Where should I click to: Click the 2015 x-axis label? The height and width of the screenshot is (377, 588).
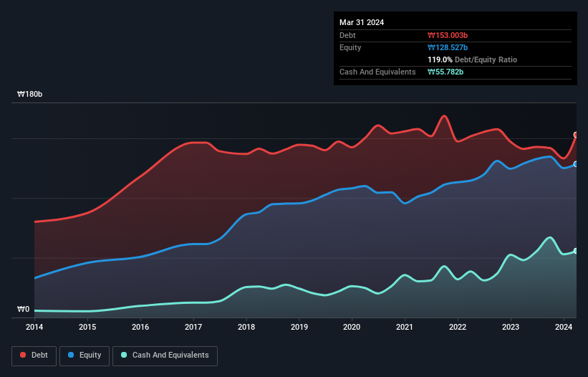point(87,327)
